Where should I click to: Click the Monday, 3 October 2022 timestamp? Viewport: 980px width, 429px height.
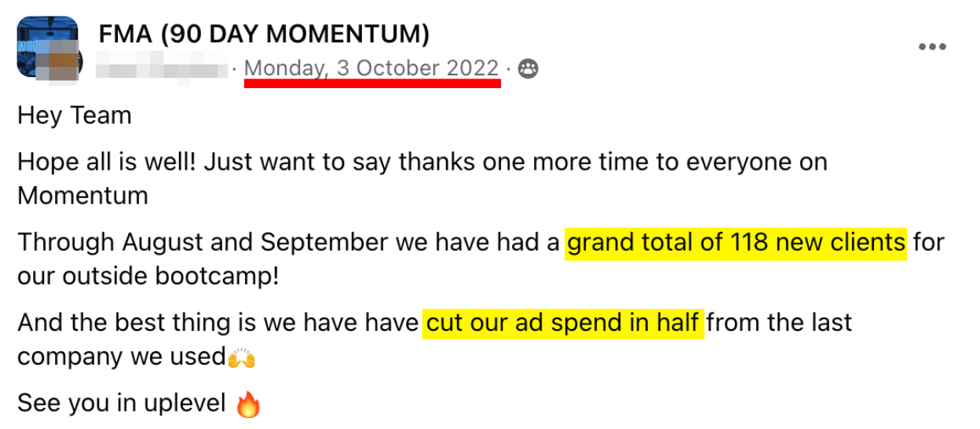click(371, 68)
